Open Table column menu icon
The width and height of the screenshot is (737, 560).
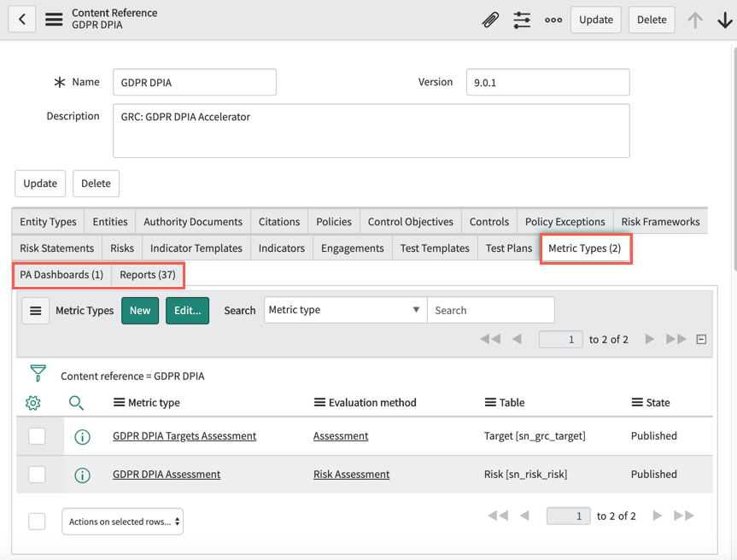click(490, 403)
